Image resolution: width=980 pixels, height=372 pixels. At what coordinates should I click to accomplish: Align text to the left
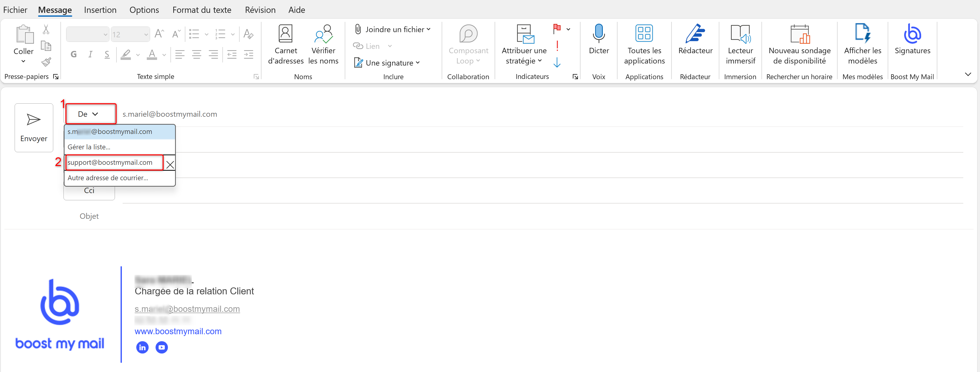tap(180, 55)
